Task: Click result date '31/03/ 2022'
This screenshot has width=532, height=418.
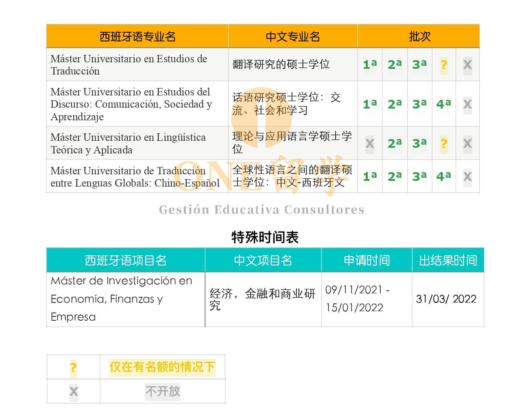Action: (x=446, y=299)
